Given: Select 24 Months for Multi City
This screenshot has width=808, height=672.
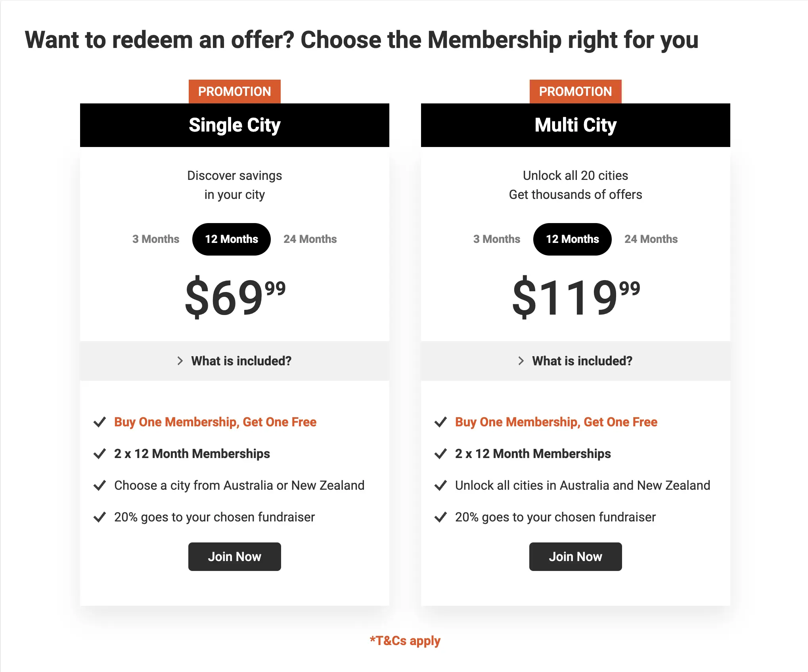Looking at the screenshot, I should pyautogui.click(x=651, y=239).
